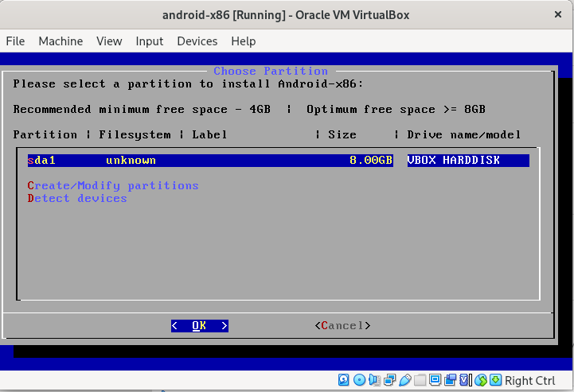
Task: Open the Help menu
Action: 243,41
